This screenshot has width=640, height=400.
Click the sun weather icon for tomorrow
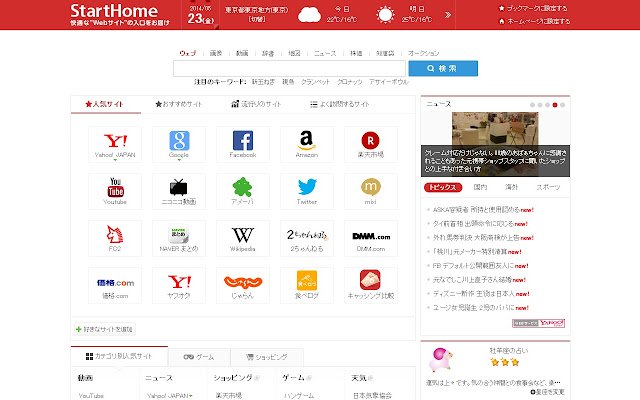(x=385, y=15)
